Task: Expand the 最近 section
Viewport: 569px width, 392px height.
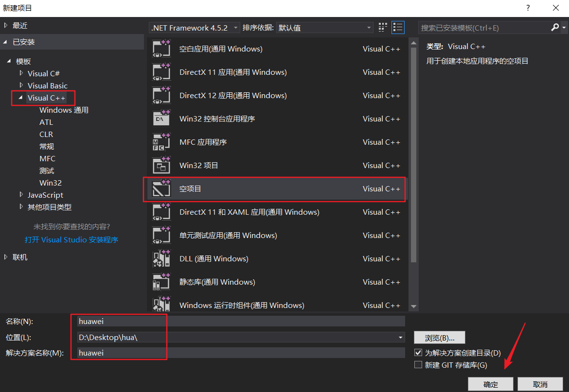Action: (x=6, y=25)
